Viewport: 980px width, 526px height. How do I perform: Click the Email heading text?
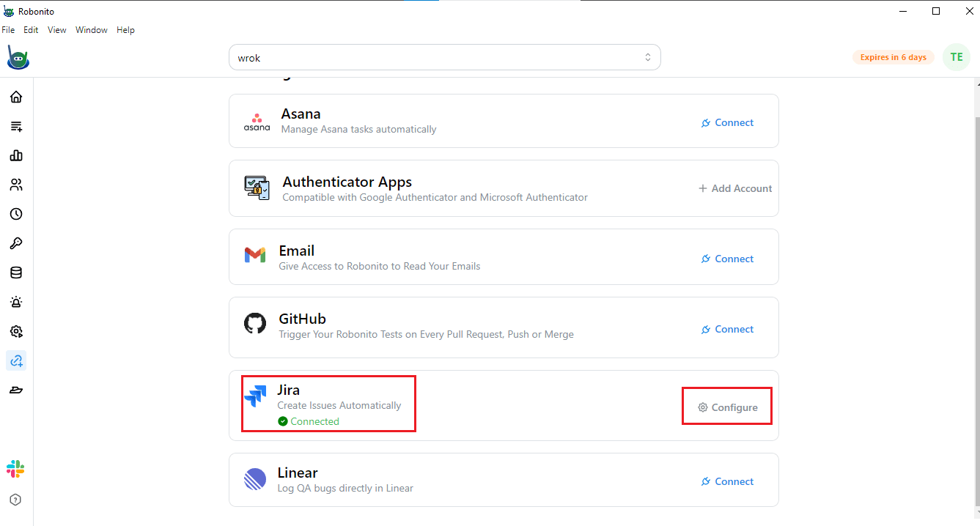click(297, 251)
